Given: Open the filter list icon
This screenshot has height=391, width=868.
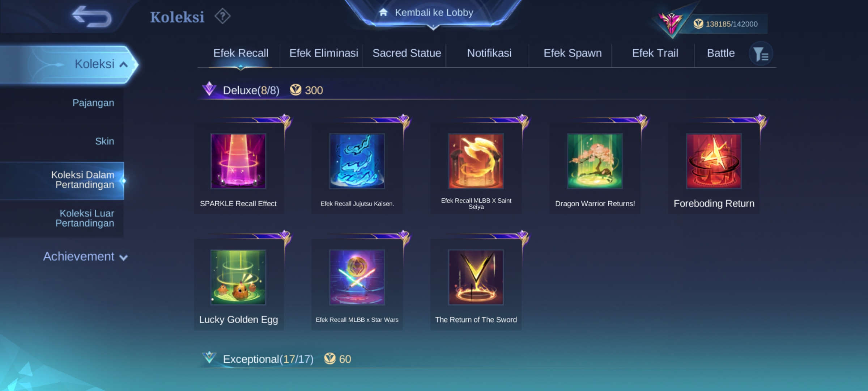Looking at the screenshot, I should coord(761,54).
